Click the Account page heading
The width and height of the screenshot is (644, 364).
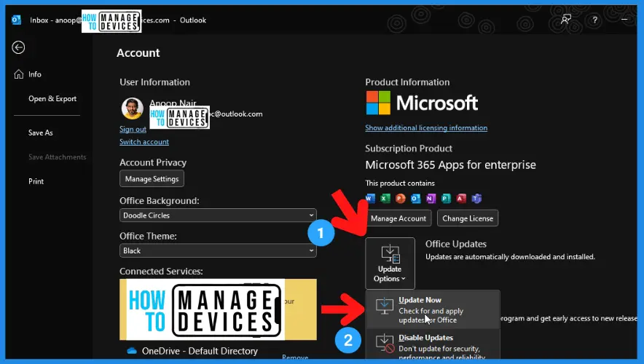(x=138, y=53)
